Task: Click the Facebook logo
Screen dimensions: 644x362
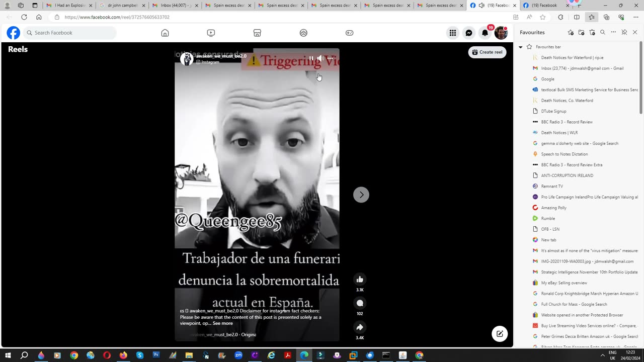Action: pos(13,33)
